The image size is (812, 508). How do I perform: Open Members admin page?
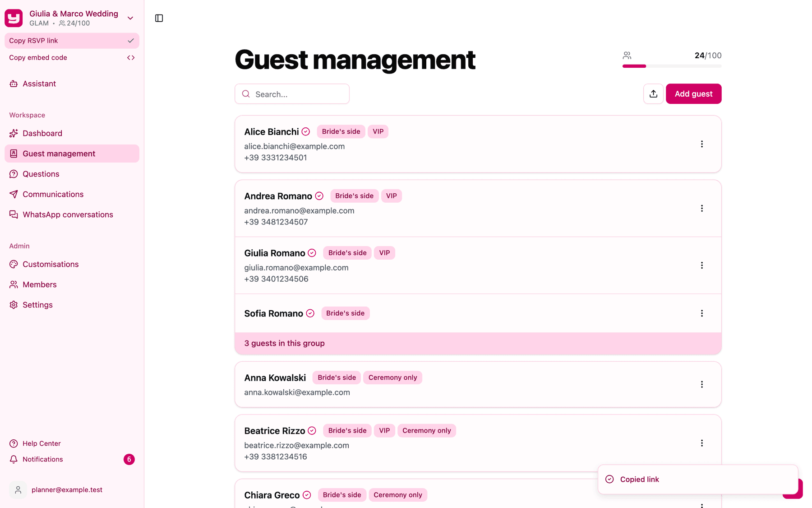(x=72, y=284)
